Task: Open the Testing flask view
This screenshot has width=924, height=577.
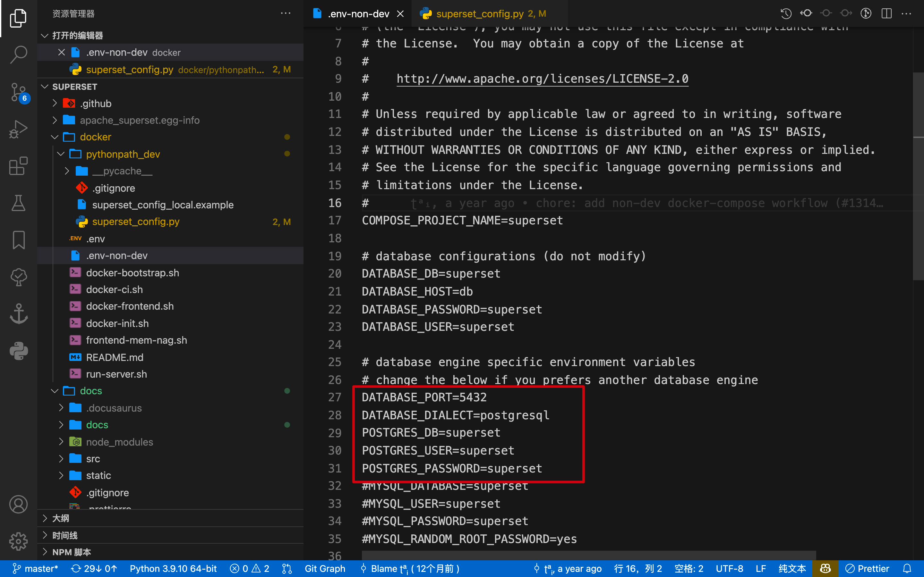Action: 18,203
